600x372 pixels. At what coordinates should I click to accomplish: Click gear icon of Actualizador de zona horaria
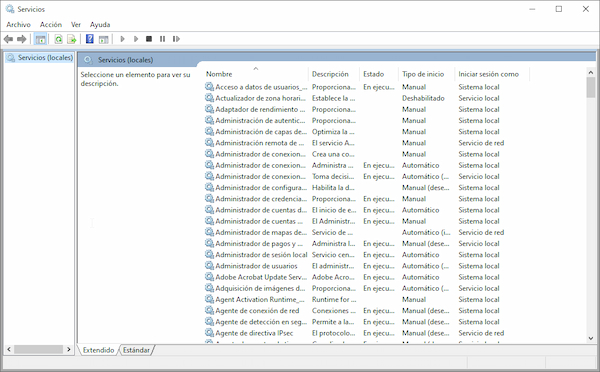tap(209, 98)
